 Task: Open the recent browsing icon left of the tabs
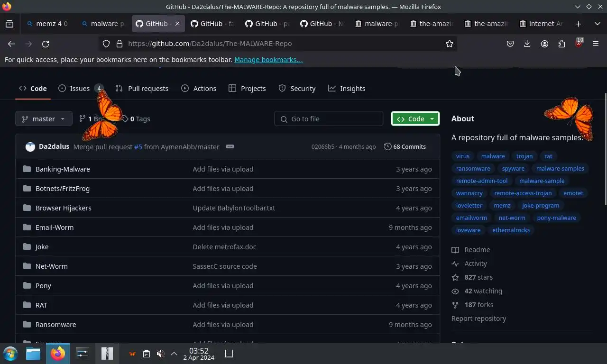[x=9, y=24]
